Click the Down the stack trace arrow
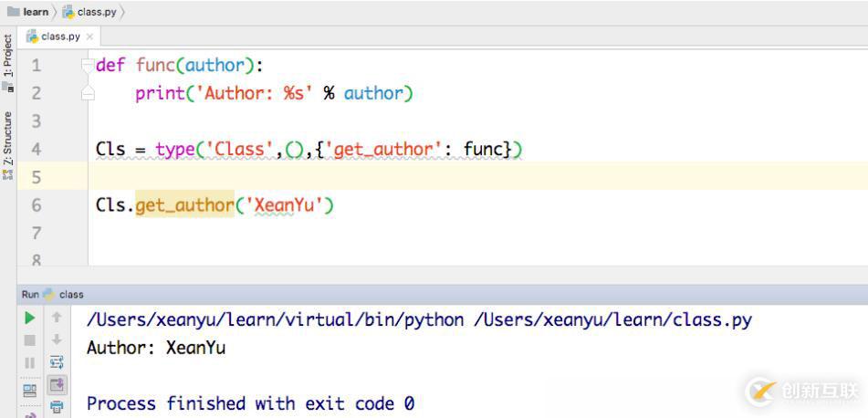Viewport: 868px width, 418px height. pos(57,340)
